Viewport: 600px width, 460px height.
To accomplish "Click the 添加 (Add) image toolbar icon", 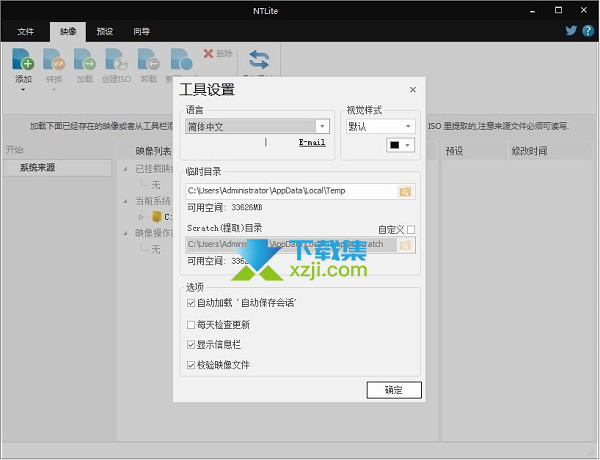I will [x=23, y=59].
